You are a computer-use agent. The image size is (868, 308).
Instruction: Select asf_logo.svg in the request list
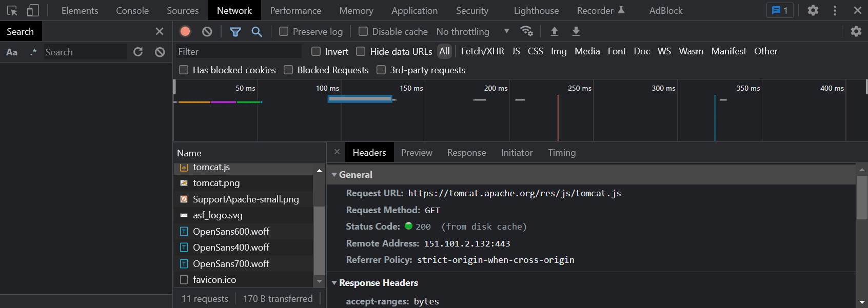[218, 215]
